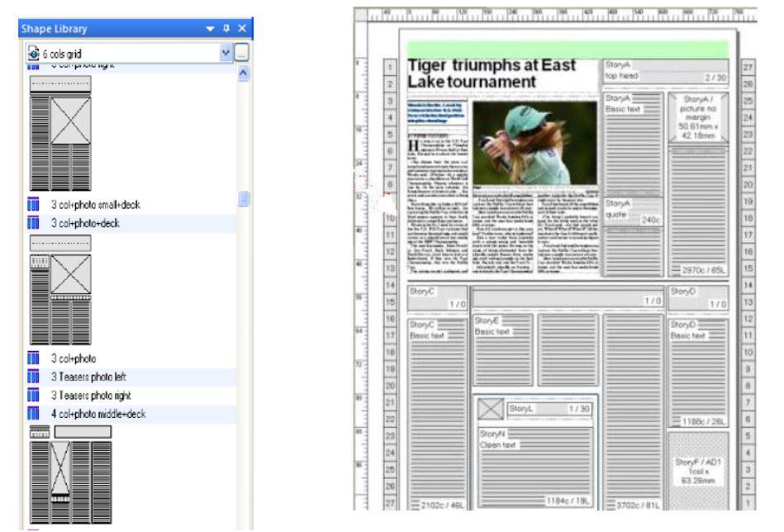Open the Shape Library panel options arrow
The width and height of the screenshot is (784, 532).
[x=210, y=29]
